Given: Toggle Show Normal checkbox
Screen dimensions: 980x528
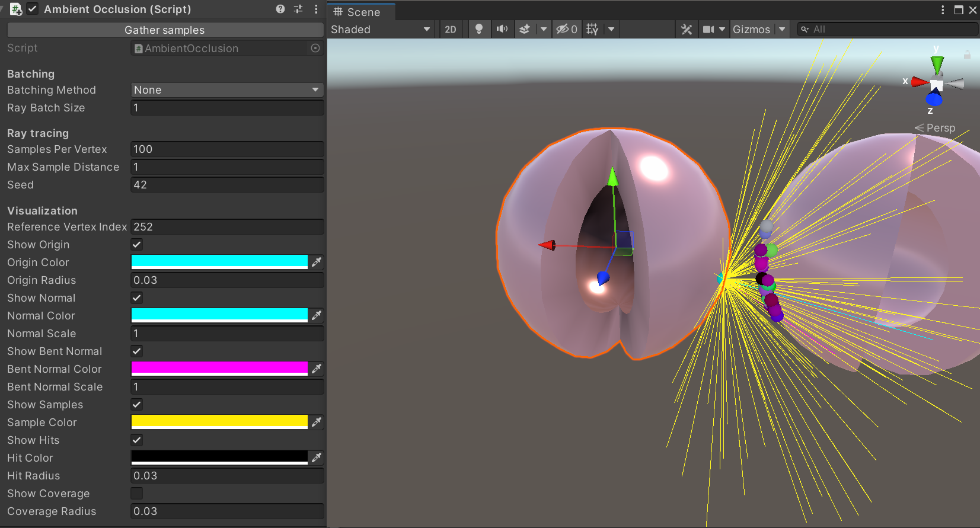Looking at the screenshot, I should (x=137, y=297).
